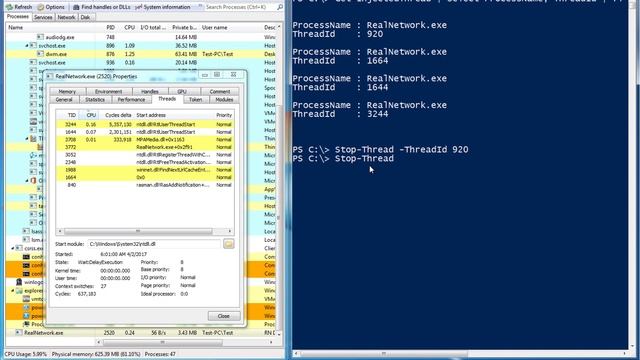640x360 pixels.
Task: Select thread 1664 with 0x0 address
Action: tap(145, 177)
